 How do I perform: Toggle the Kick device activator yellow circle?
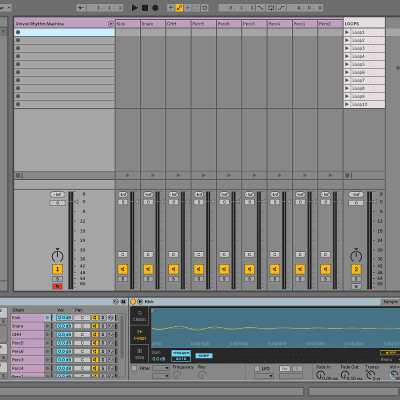click(x=133, y=302)
